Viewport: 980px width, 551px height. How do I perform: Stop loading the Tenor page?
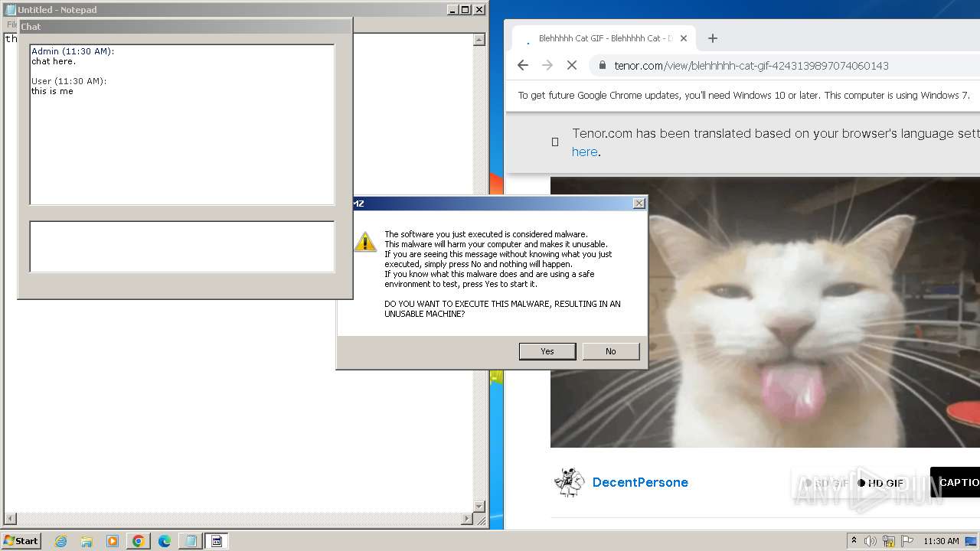coord(572,66)
